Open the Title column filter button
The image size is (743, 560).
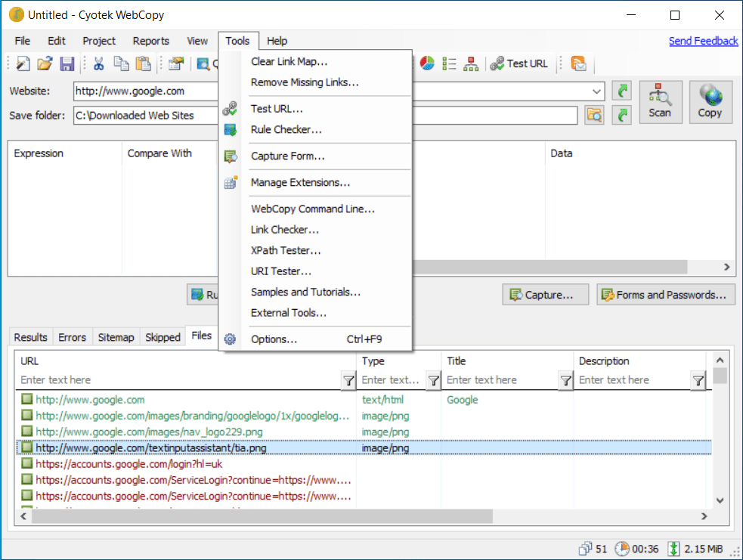point(565,380)
